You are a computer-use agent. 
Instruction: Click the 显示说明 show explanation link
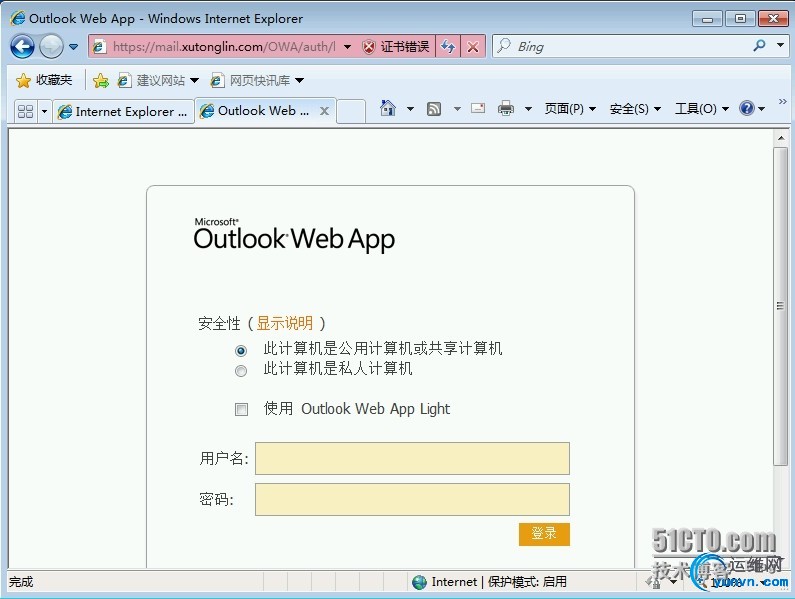[x=284, y=323]
